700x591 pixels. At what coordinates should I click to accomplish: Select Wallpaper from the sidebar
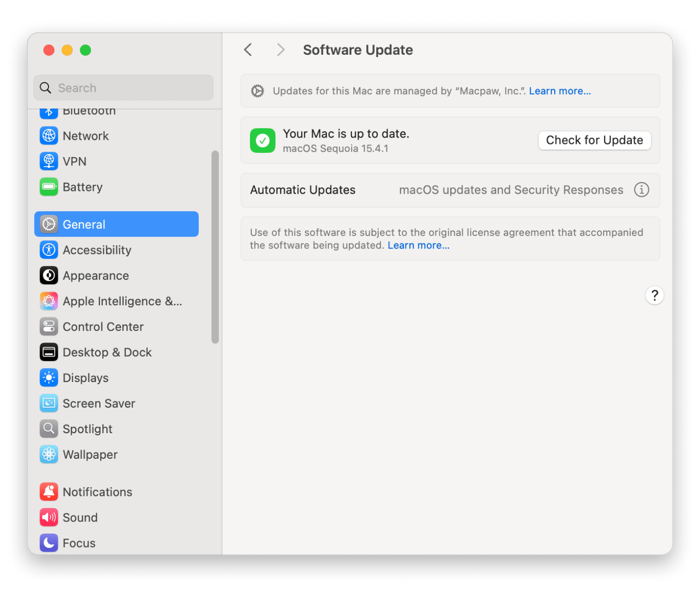90,454
